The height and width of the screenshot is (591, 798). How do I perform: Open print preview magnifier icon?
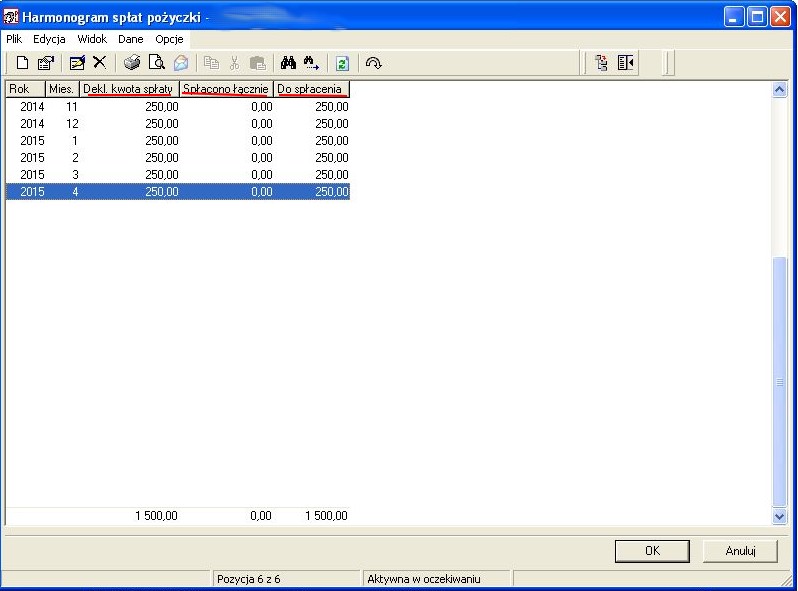coord(156,63)
